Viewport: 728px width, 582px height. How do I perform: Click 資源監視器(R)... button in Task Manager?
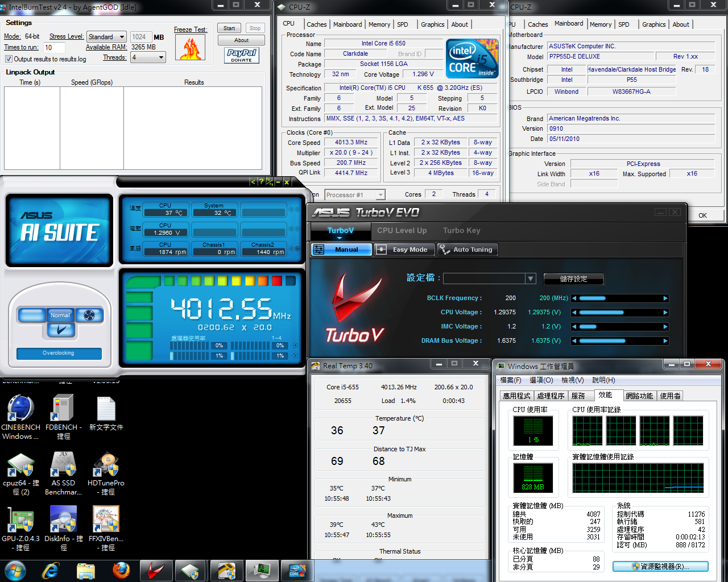tap(660, 567)
